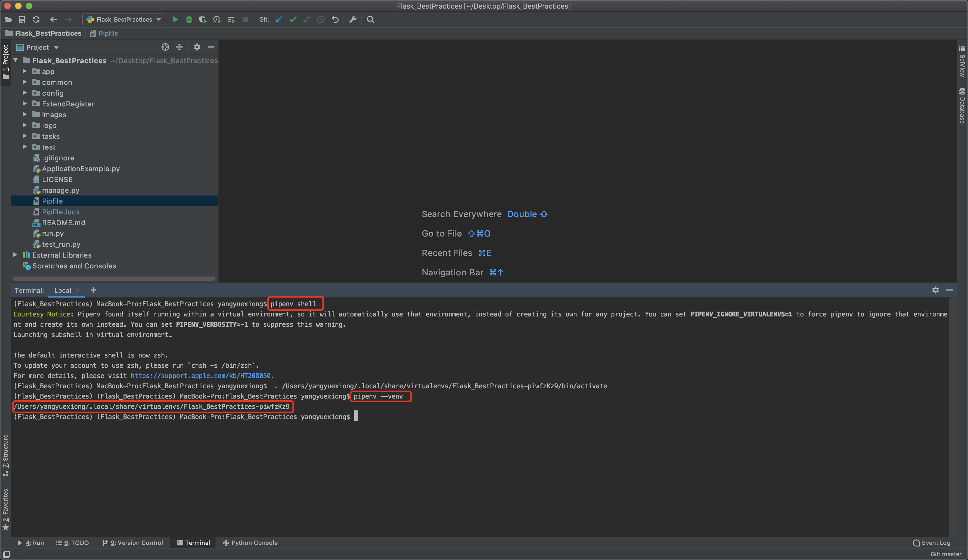Expand External Libraries node

[15, 255]
